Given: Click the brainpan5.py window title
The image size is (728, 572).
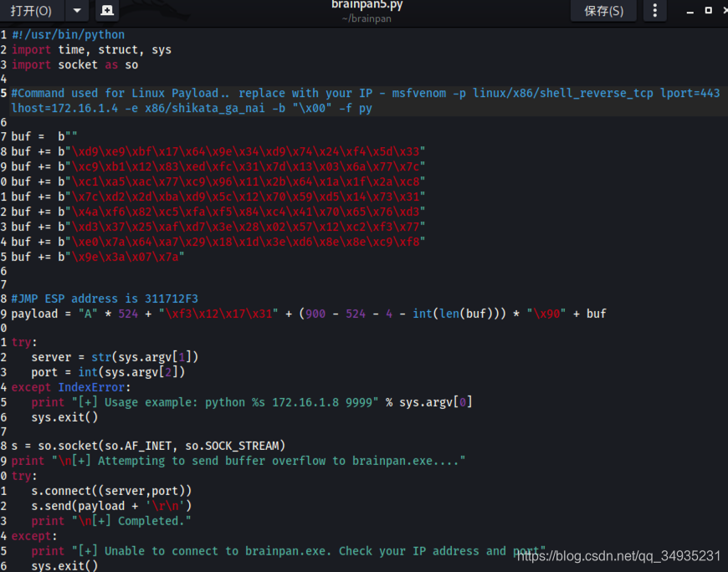Looking at the screenshot, I should pyautogui.click(x=367, y=5).
